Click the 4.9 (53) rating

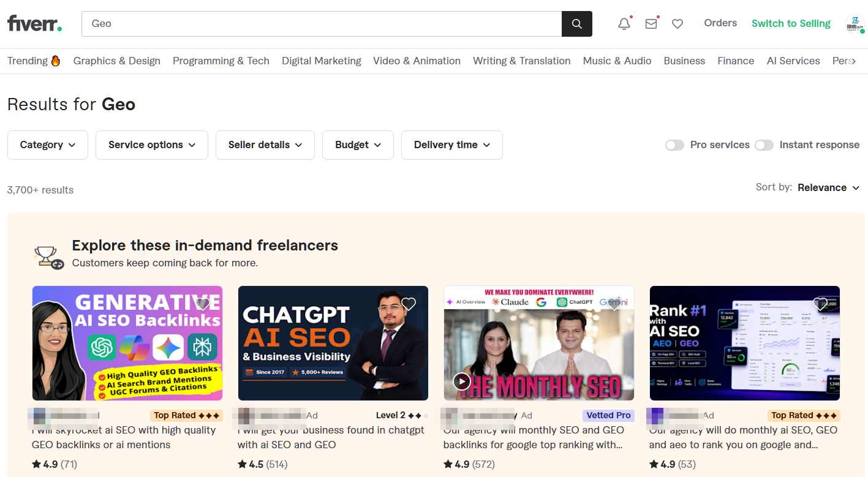tap(673, 464)
